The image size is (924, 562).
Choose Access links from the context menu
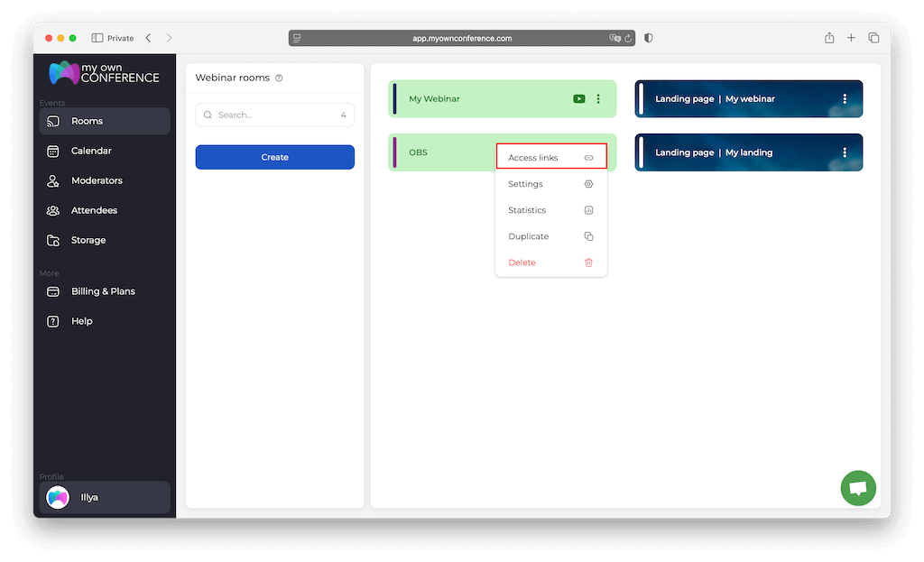click(551, 157)
